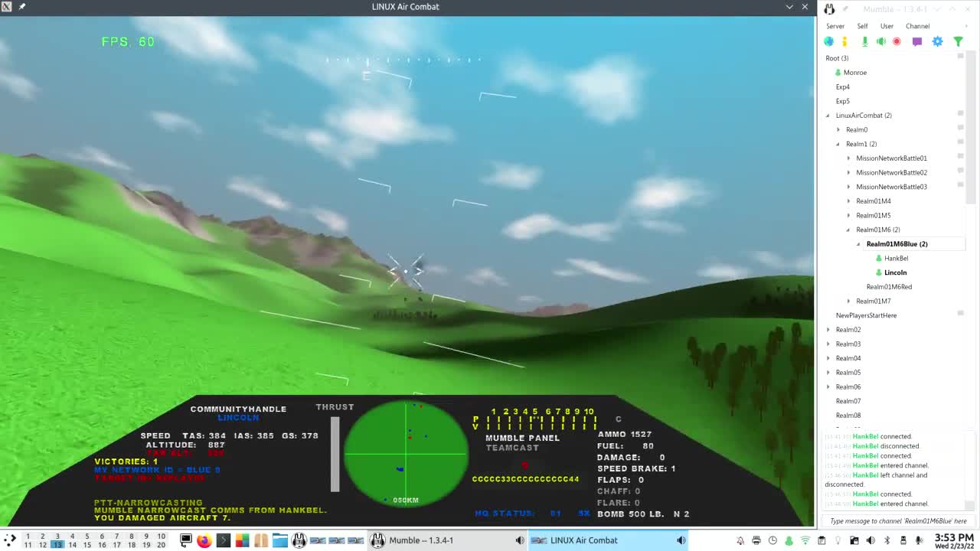Open Mumble settings via gear icon
Viewport: 980px width, 551px height.
(937, 41)
